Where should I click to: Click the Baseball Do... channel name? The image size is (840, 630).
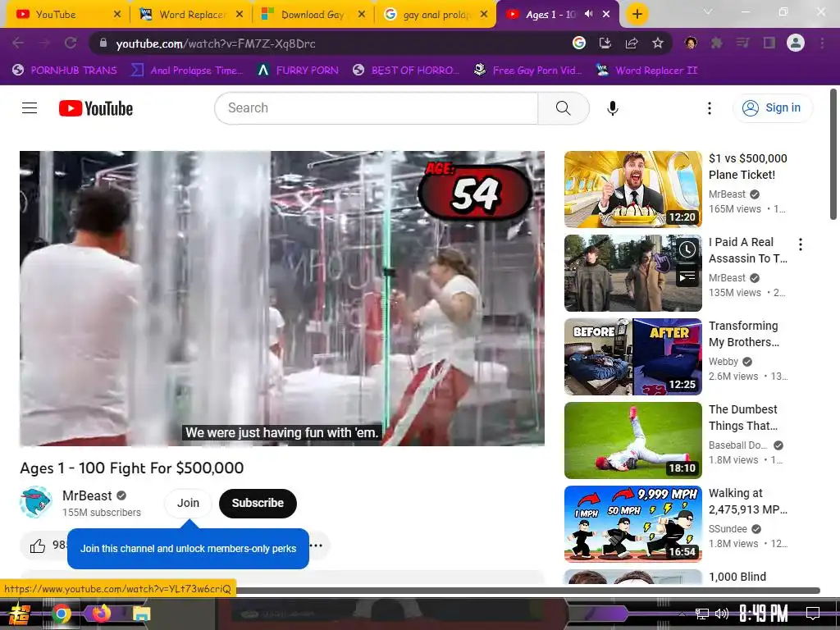pos(737,445)
